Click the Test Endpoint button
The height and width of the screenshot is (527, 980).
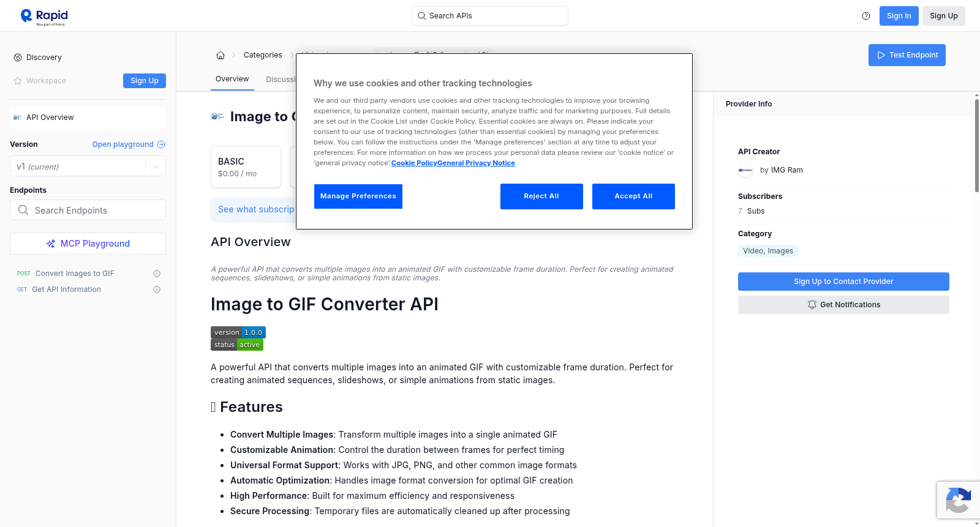907,55
